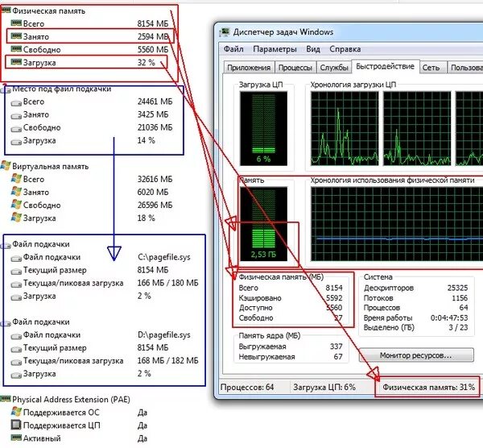Click the Task Manager window title icon
Viewport: 483px width, 448px height.
coord(225,32)
